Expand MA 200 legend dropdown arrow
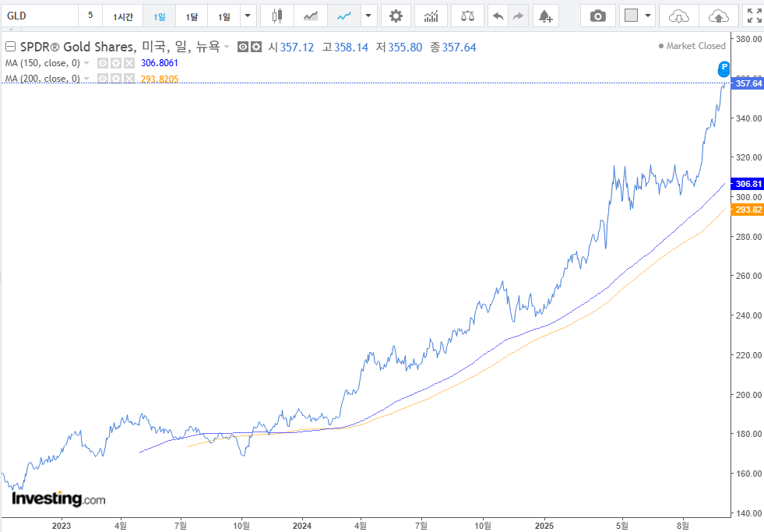The width and height of the screenshot is (764, 532). (86, 79)
